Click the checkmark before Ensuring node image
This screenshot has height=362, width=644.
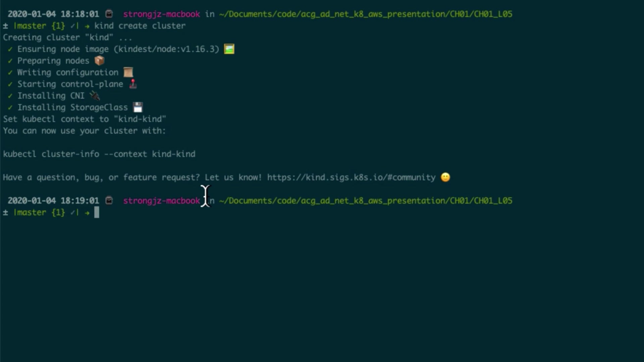[x=10, y=49]
